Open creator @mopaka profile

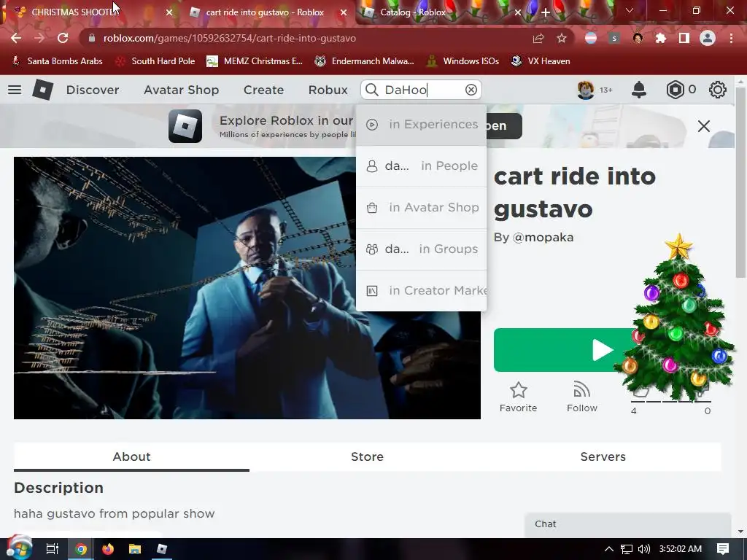click(x=543, y=237)
